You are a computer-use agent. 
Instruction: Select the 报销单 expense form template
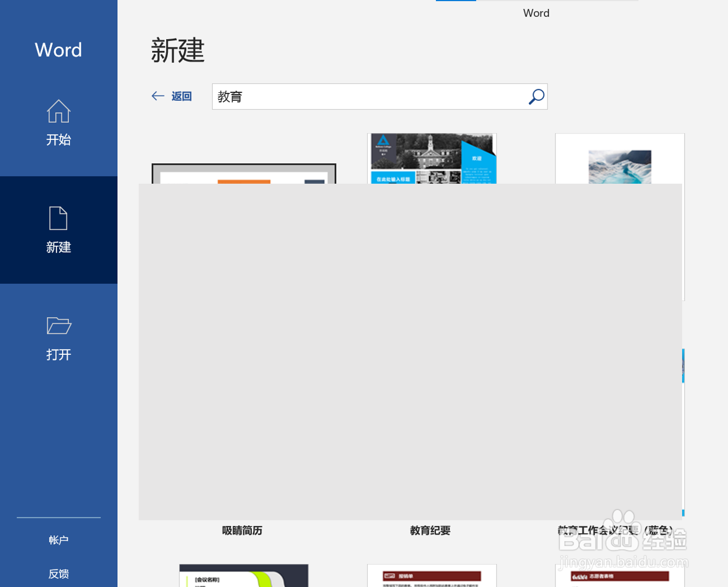click(x=431, y=576)
